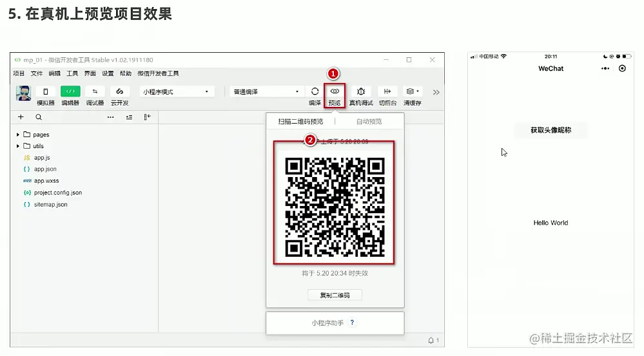Open the 帮助 menu
Viewport: 644px width, 356px height.
click(x=125, y=73)
